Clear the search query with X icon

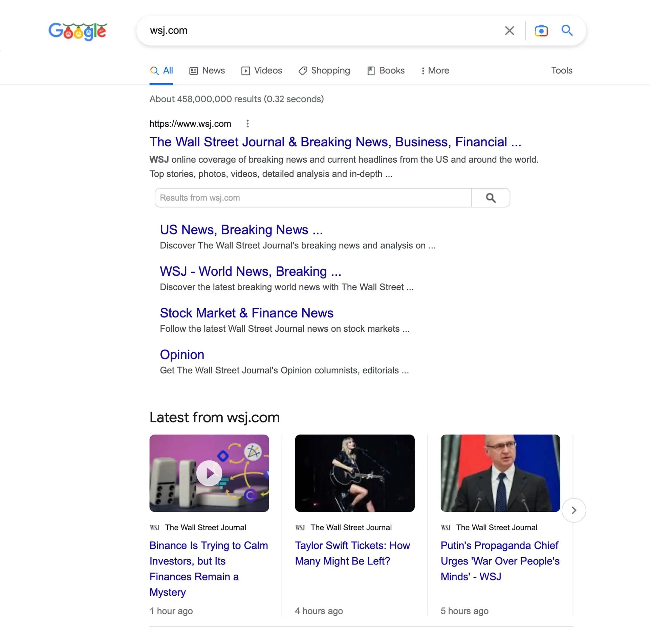509,30
